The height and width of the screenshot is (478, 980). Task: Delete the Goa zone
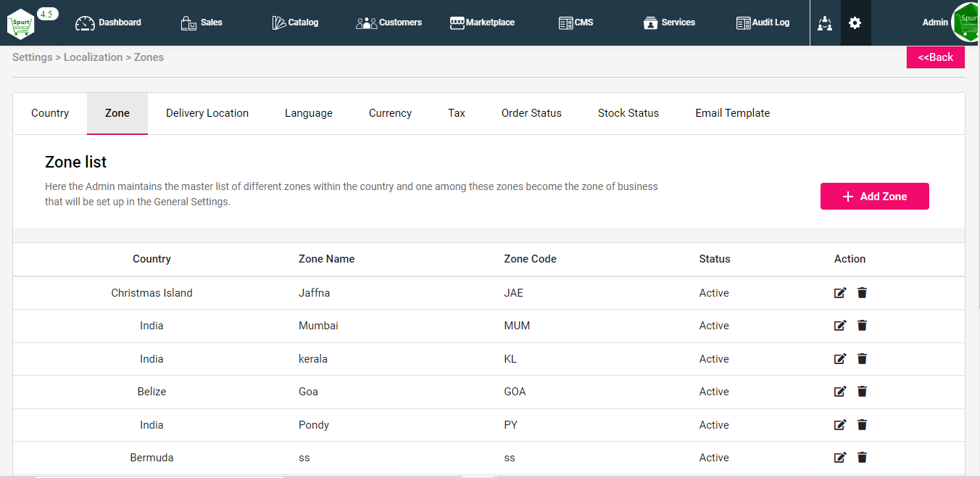pyautogui.click(x=862, y=392)
